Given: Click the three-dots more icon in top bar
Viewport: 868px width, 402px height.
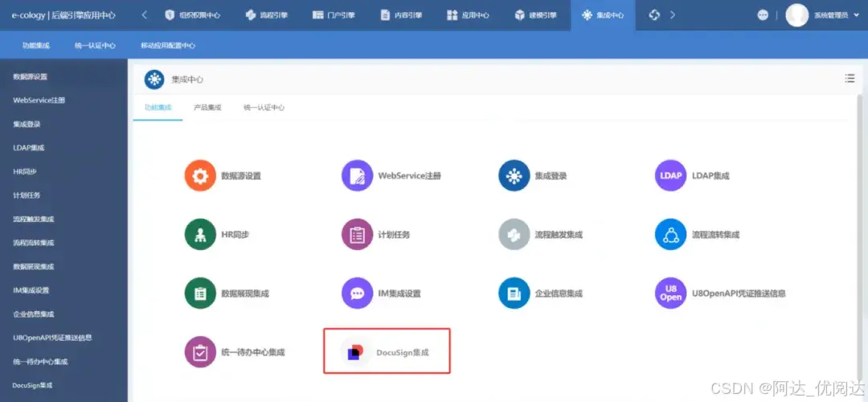Looking at the screenshot, I should [x=763, y=15].
